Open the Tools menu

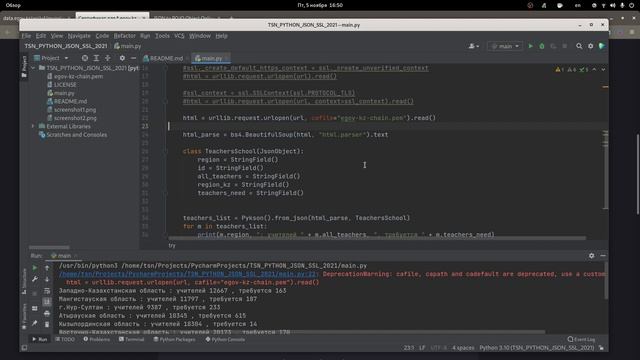coord(162,36)
